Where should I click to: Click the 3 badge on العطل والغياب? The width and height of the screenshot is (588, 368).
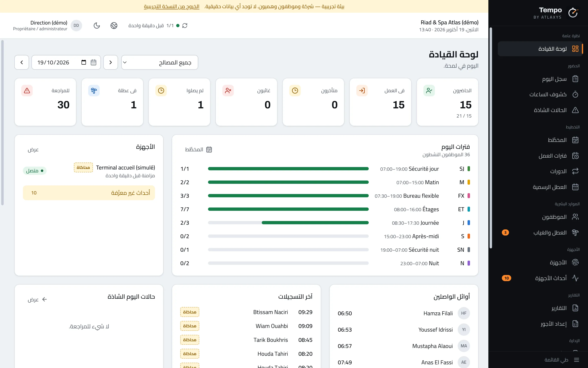[x=505, y=233]
